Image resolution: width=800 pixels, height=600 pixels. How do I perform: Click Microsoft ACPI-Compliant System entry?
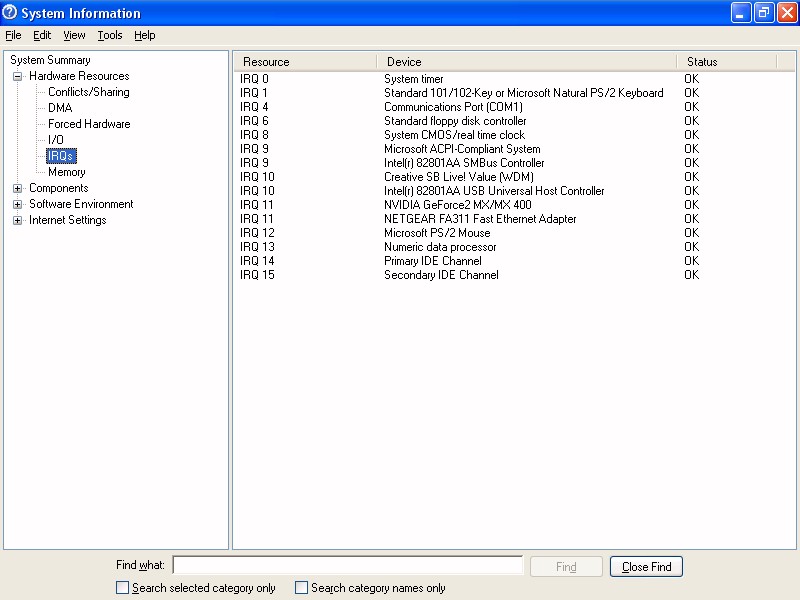tap(462, 149)
